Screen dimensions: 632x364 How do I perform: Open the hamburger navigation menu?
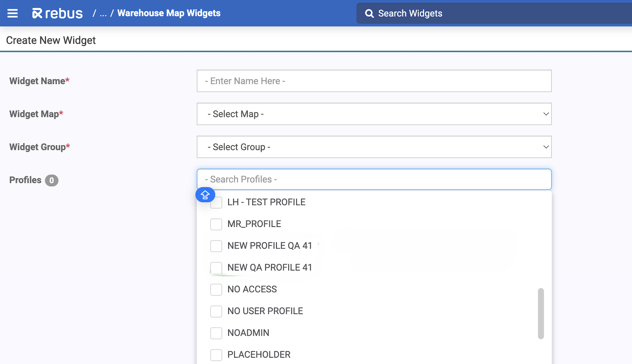13,13
